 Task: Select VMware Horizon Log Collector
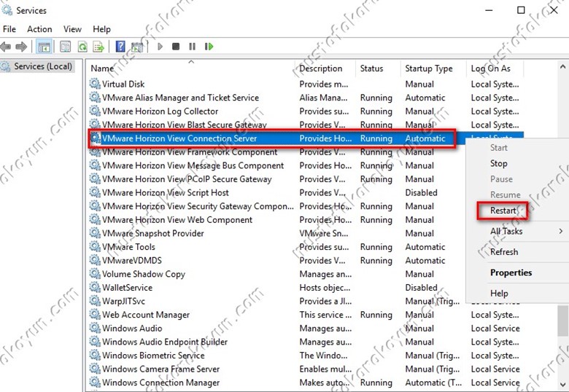pos(160,111)
